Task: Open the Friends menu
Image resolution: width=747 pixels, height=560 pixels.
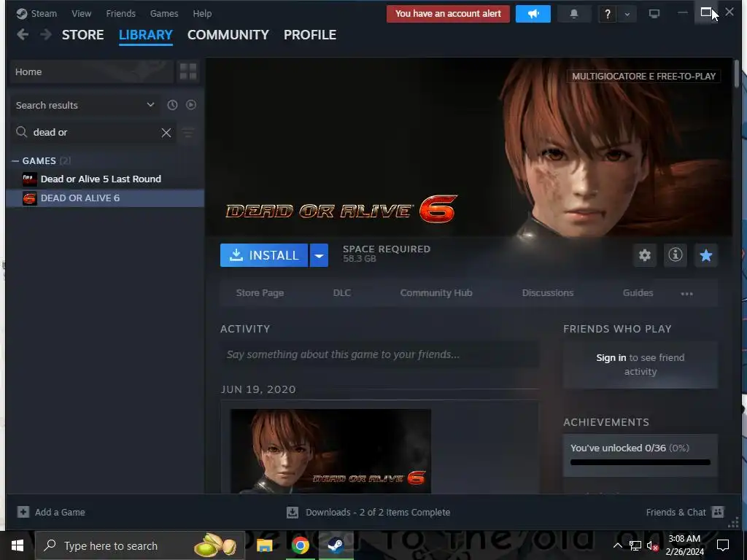Action: tap(120, 14)
